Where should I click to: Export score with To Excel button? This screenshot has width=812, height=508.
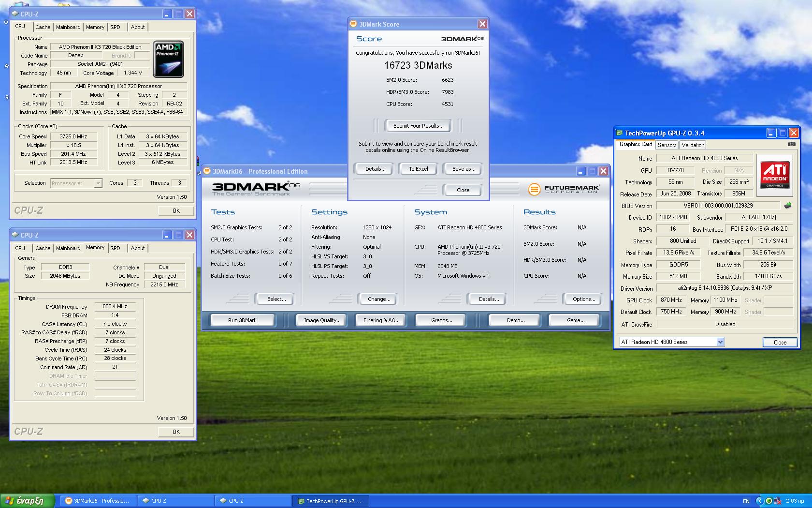[418, 169]
